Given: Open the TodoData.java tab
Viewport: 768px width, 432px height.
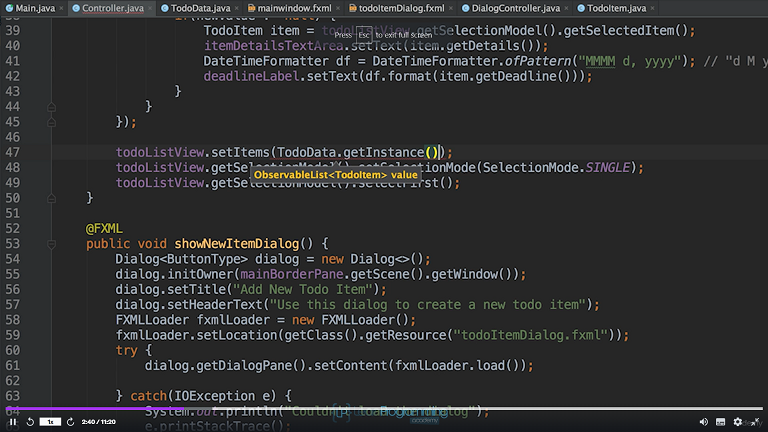Looking at the screenshot, I should [x=200, y=8].
